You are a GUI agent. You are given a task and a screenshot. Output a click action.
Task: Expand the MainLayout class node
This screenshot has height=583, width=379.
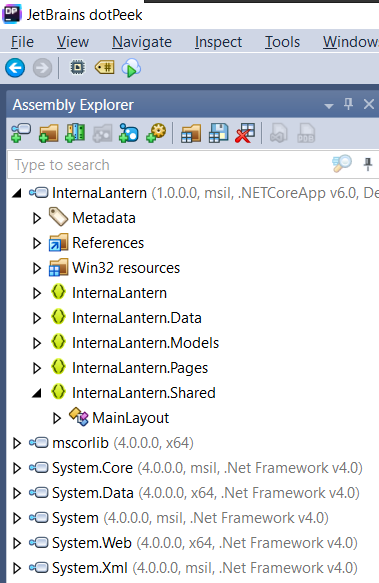click(57, 418)
